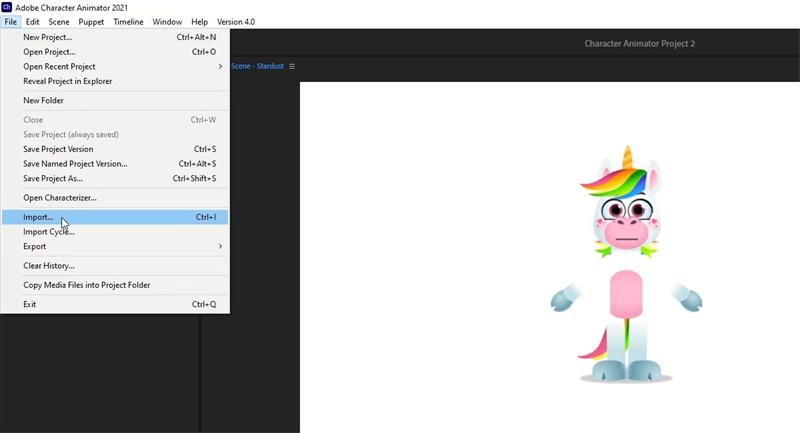
Task: Choose New Project... menu entry
Action: pyautogui.click(x=47, y=37)
